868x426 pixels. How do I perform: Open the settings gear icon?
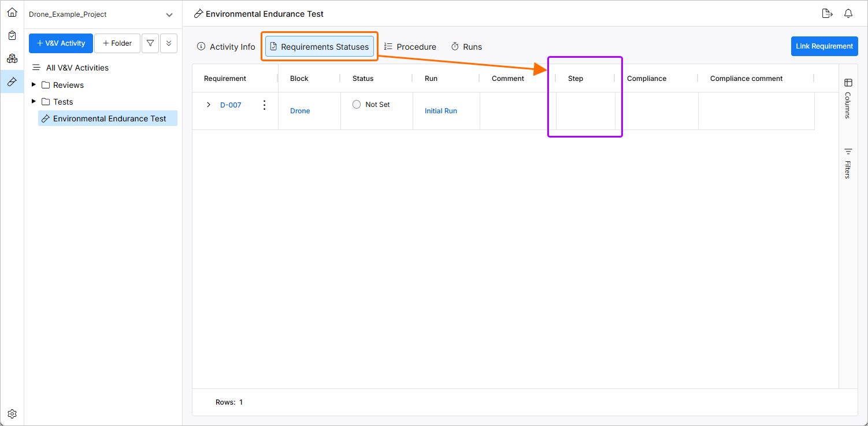point(12,414)
